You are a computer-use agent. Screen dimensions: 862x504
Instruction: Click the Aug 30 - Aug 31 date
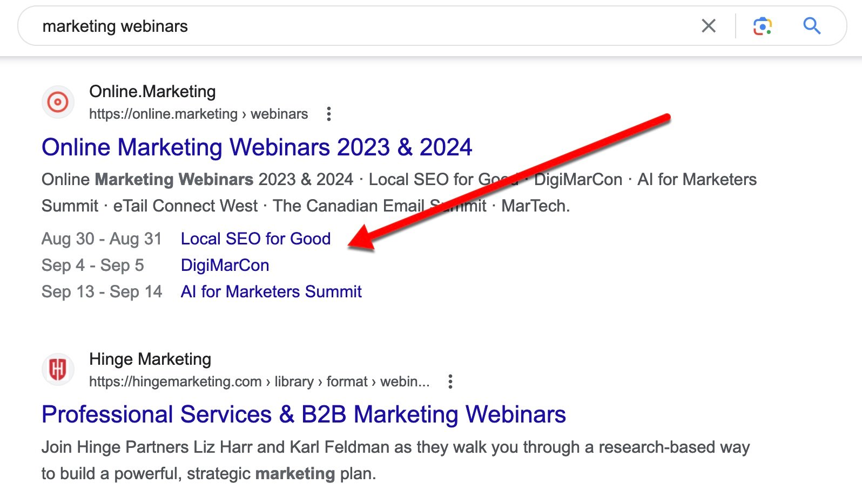click(102, 239)
